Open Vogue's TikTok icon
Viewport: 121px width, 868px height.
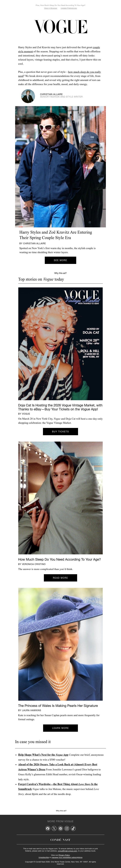point(73,829)
